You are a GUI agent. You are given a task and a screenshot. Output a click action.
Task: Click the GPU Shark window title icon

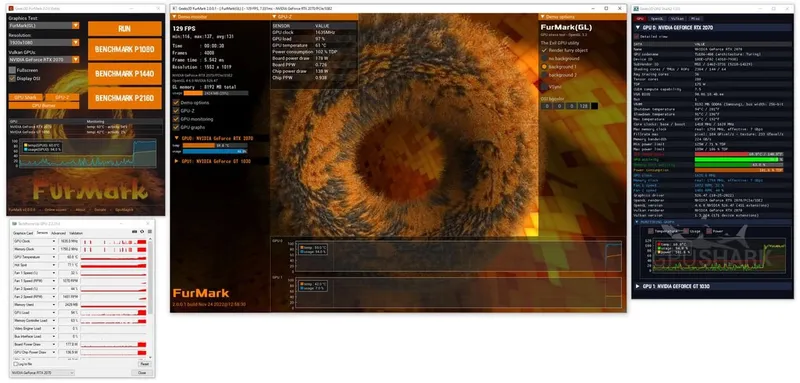pyautogui.click(x=636, y=9)
